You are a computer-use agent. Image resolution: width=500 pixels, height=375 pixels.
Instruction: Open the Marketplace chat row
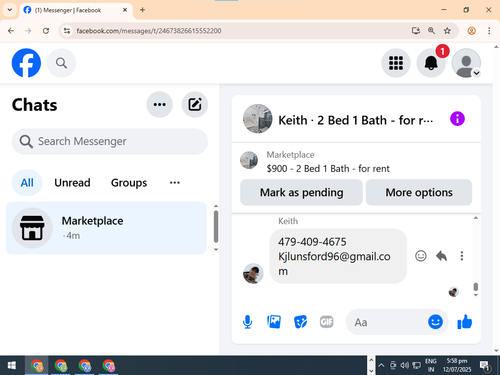pyautogui.click(x=106, y=228)
